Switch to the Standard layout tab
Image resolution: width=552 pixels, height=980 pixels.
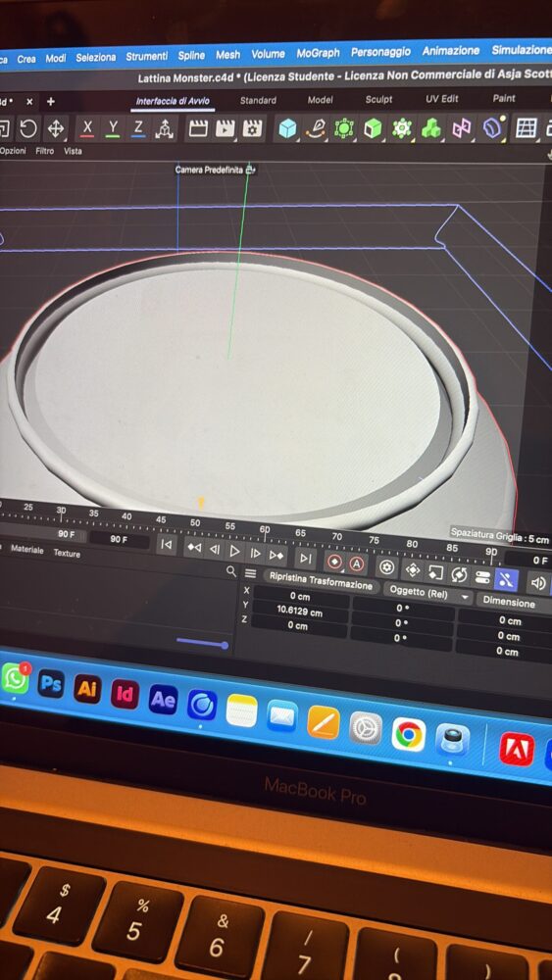[x=258, y=100]
